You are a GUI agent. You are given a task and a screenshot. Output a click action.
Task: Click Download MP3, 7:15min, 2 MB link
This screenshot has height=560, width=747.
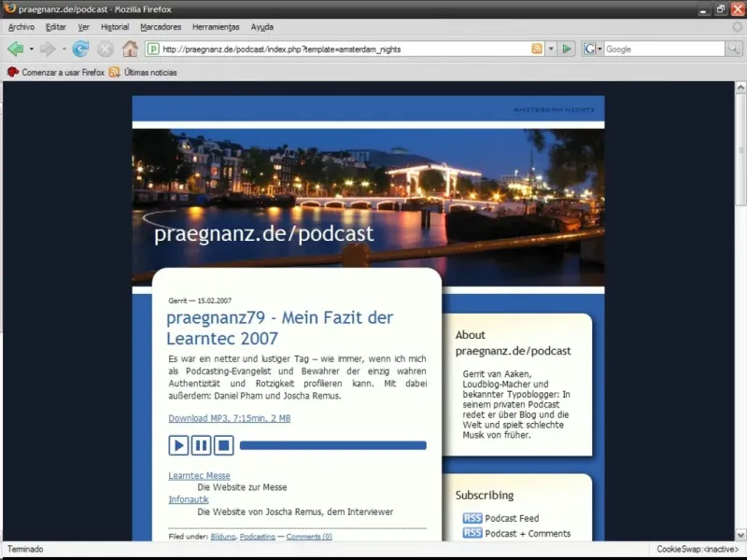point(229,418)
